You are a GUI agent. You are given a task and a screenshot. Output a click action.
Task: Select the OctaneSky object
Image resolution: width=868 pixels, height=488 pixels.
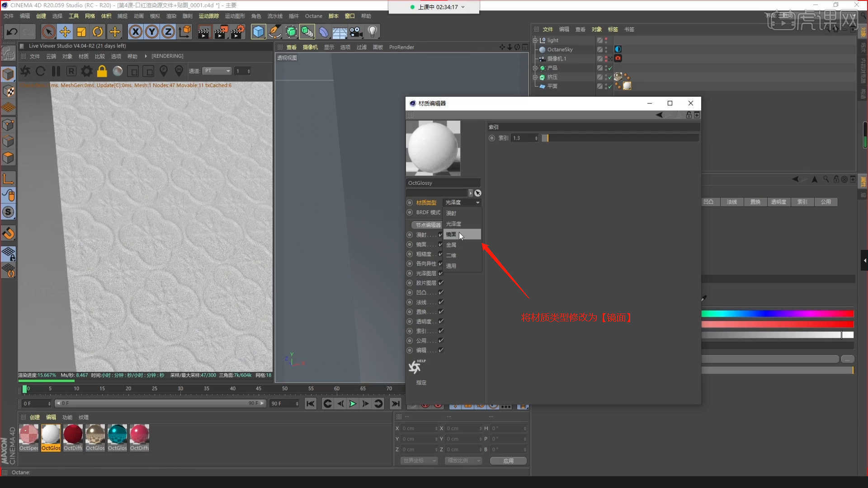560,50
